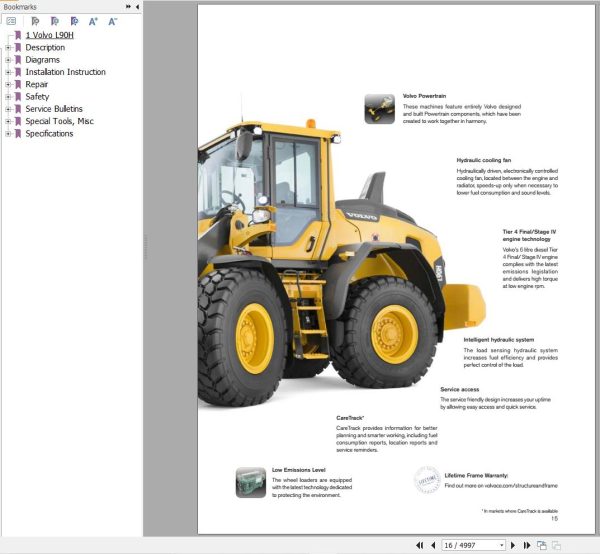Click the gray bookmark toolbar icon
The height and width of the screenshot is (554, 600).
coord(35,21)
